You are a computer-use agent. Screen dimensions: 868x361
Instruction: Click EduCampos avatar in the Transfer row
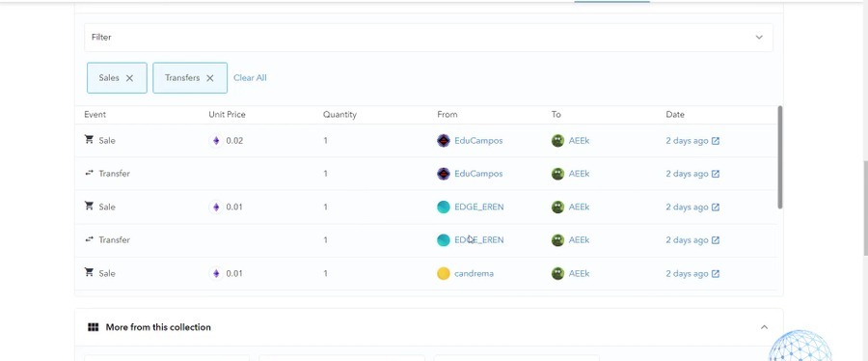click(444, 174)
